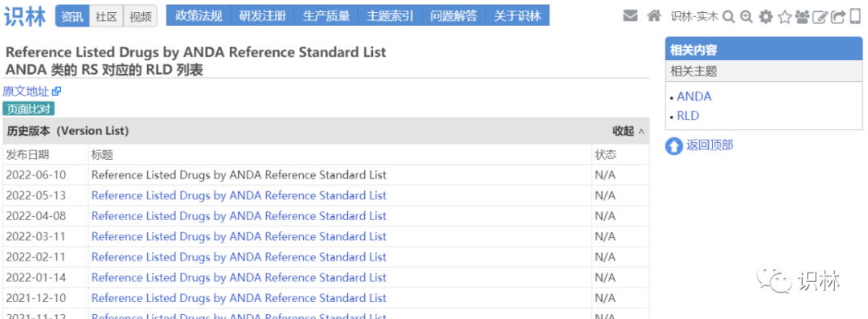
Task: Click the English page title text
Action: tap(195, 52)
